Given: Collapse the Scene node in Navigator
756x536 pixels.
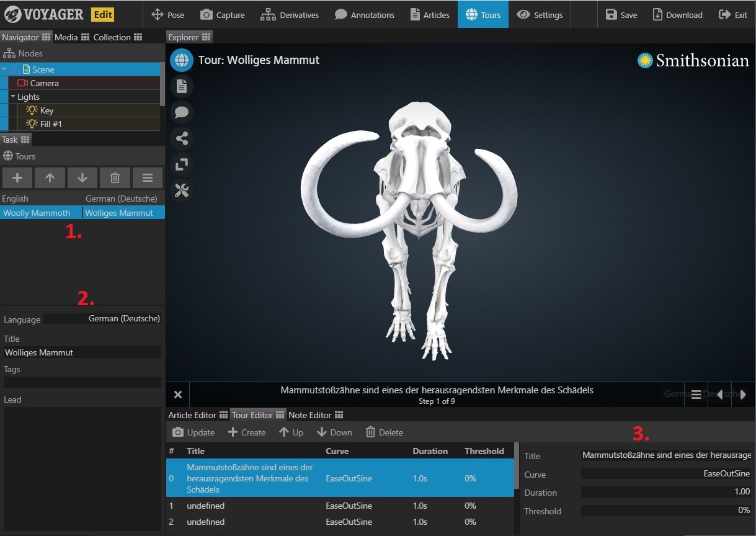Looking at the screenshot, I should 5,69.
